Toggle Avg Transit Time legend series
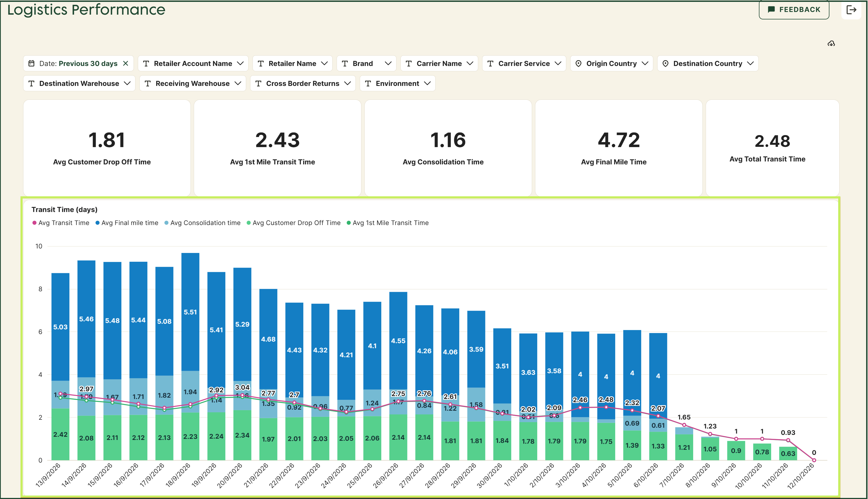This screenshot has width=868, height=499. [x=61, y=223]
